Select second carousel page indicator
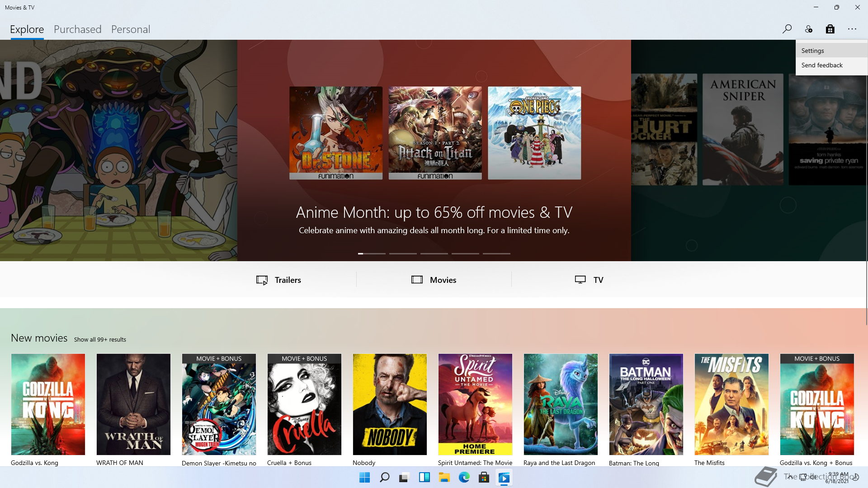868x488 pixels. (x=403, y=253)
